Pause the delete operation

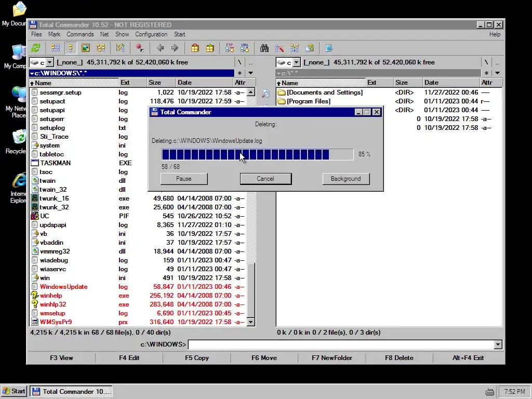[184, 179]
